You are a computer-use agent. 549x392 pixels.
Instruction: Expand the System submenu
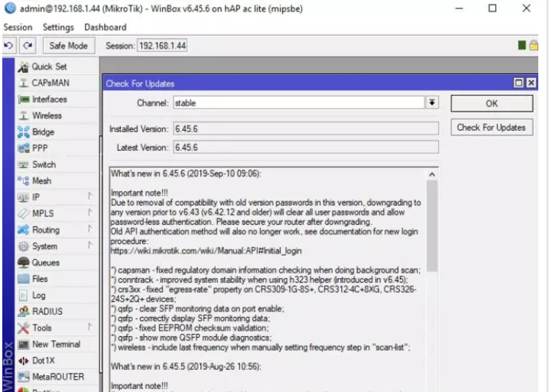(44, 246)
